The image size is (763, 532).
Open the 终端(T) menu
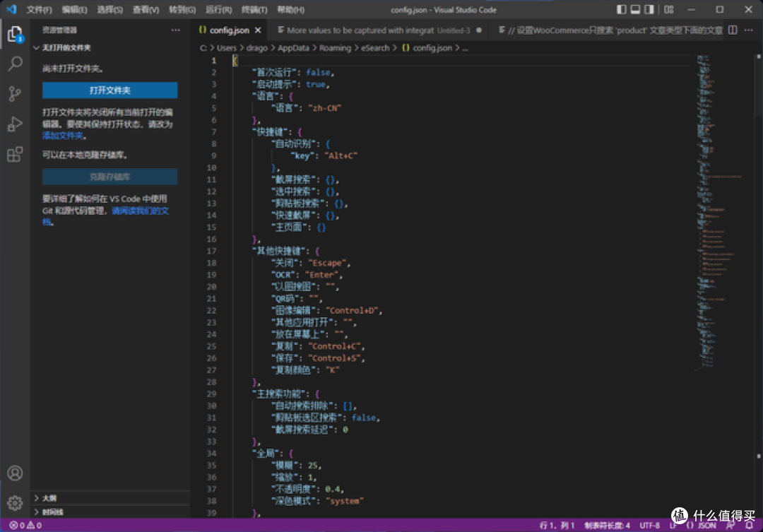pos(254,10)
